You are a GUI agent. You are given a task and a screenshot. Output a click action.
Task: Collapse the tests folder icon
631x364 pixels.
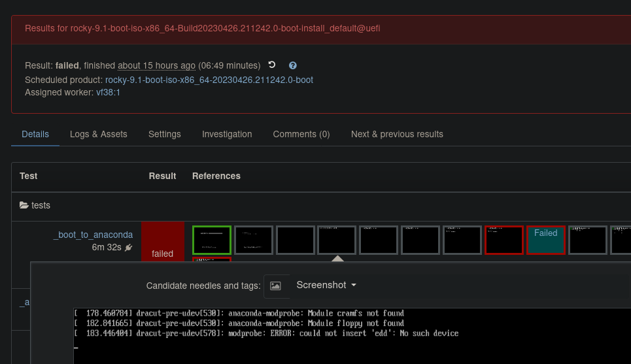[25, 205]
